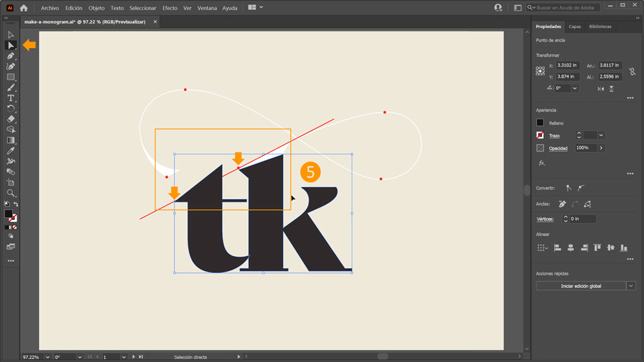
Task: Select the Pen tool
Action: 11,56
